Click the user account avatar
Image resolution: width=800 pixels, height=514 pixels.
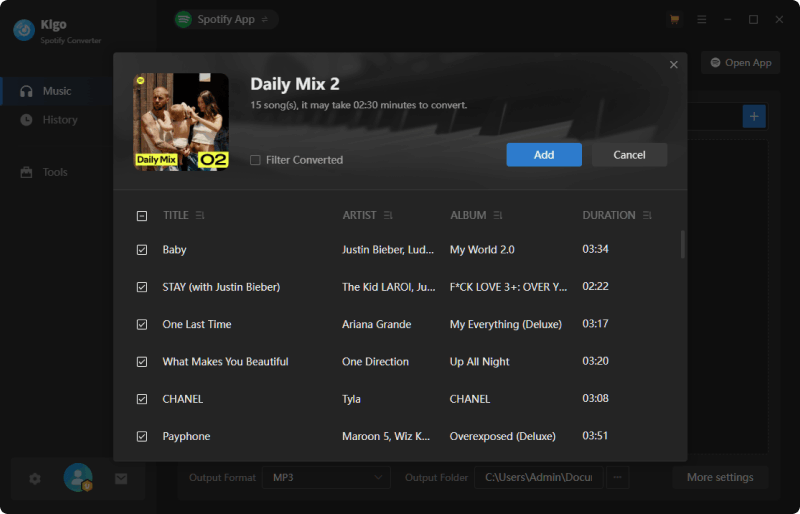tap(78, 478)
